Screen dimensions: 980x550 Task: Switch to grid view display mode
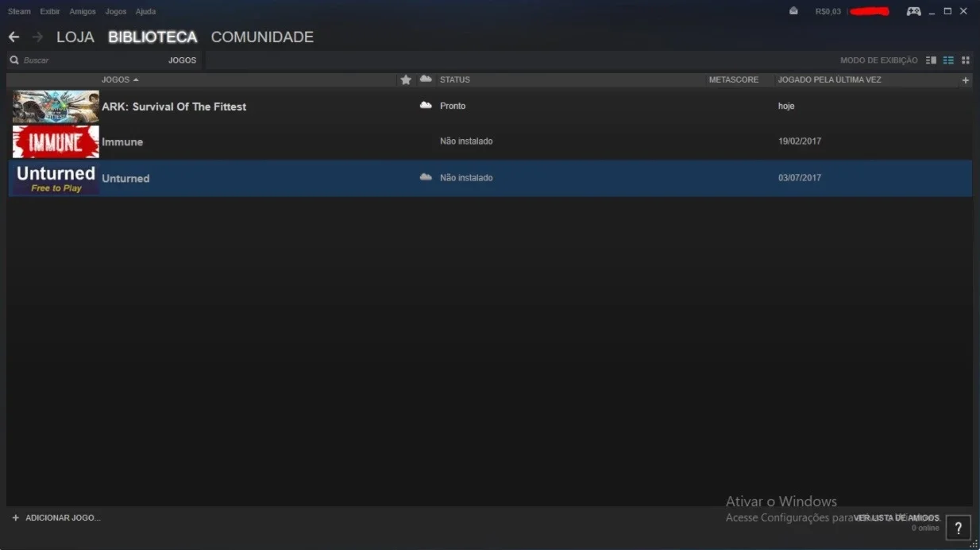pyautogui.click(x=966, y=60)
